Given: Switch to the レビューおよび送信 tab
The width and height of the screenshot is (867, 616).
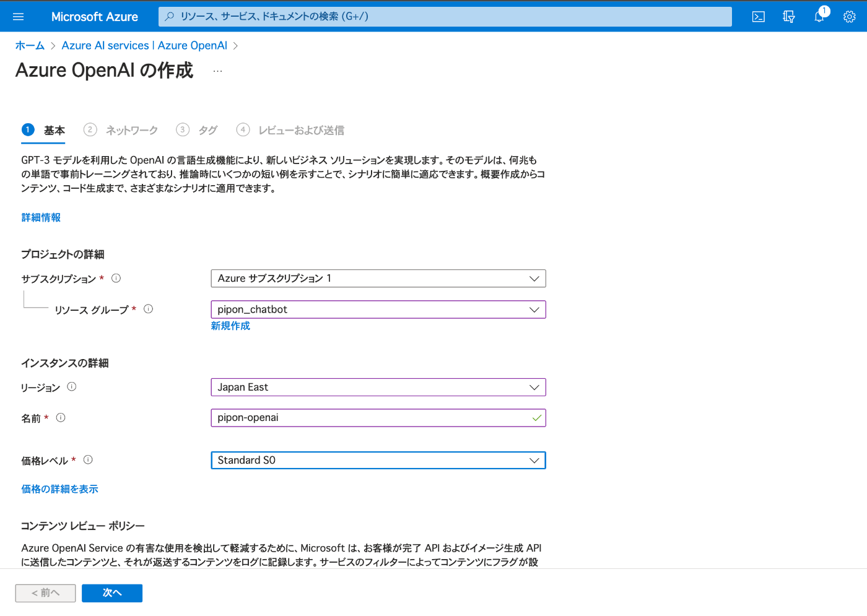Looking at the screenshot, I should click(x=290, y=130).
